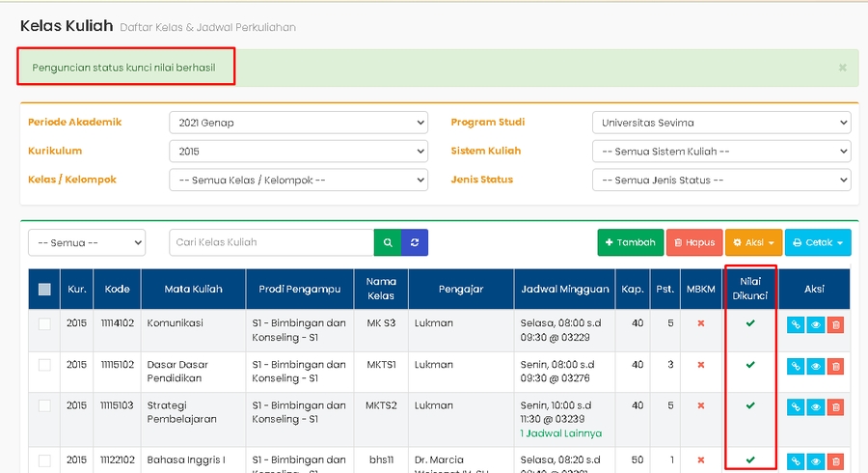Expand the Program Studi dropdown
Viewport: 868px width, 473px height.
(x=720, y=123)
